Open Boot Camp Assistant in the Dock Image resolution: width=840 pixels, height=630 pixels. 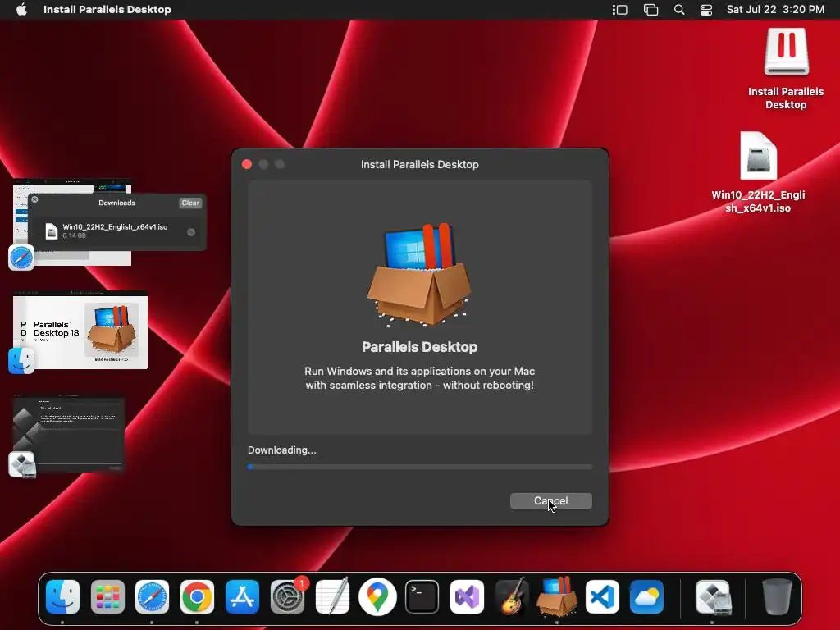tap(713, 597)
